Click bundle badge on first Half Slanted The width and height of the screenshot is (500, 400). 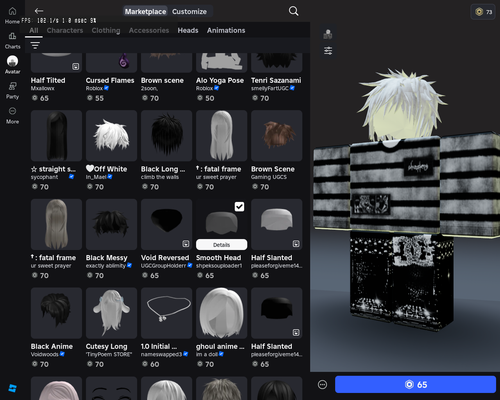pyautogui.click(x=296, y=244)
